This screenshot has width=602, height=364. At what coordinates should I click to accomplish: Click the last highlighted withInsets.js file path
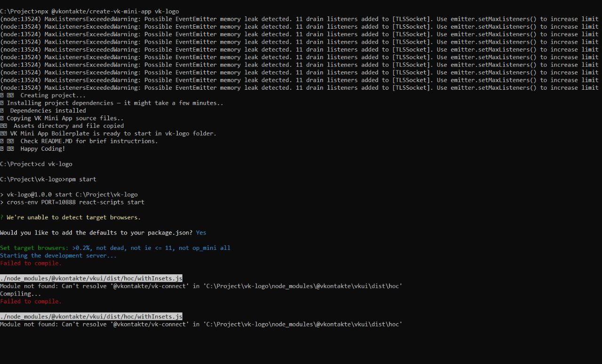click(x=91, y=317)
